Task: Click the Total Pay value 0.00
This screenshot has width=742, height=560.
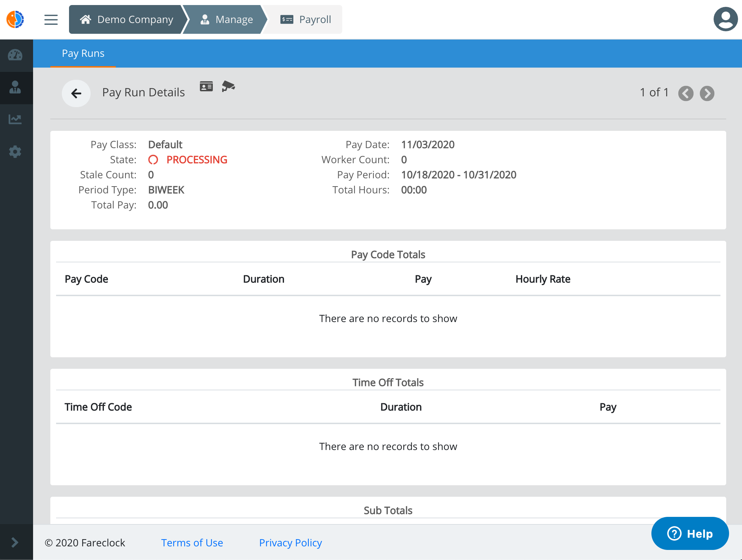Action: click(x=158, y=205)
